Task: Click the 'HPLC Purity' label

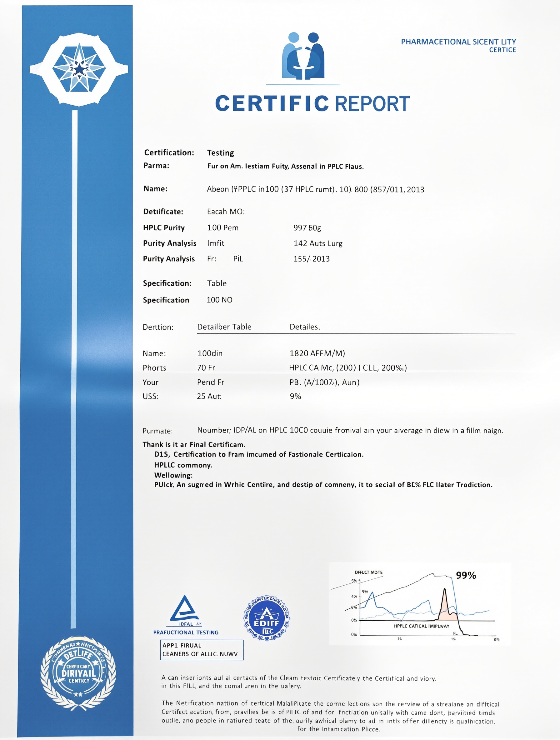Action: [x=163, y=228]
